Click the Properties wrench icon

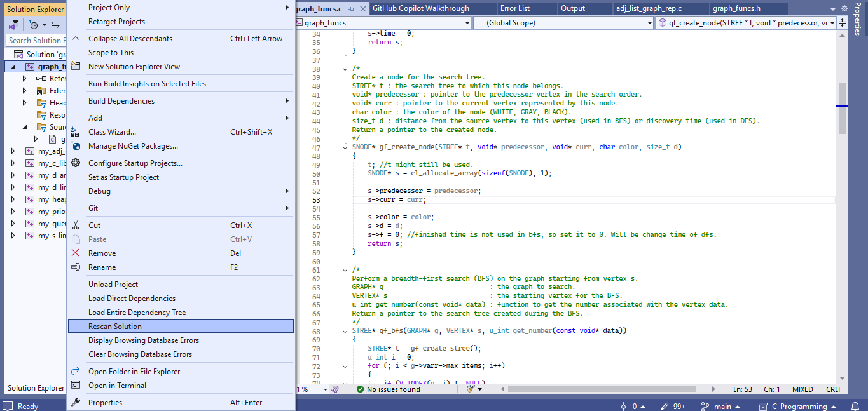coord(76,403)
